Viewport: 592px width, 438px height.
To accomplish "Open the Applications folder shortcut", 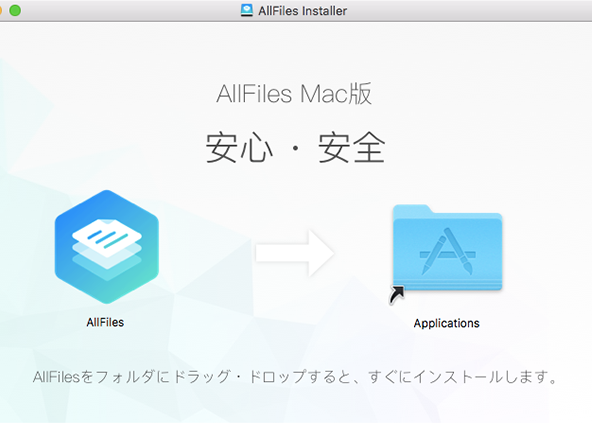I will (447, 248).
